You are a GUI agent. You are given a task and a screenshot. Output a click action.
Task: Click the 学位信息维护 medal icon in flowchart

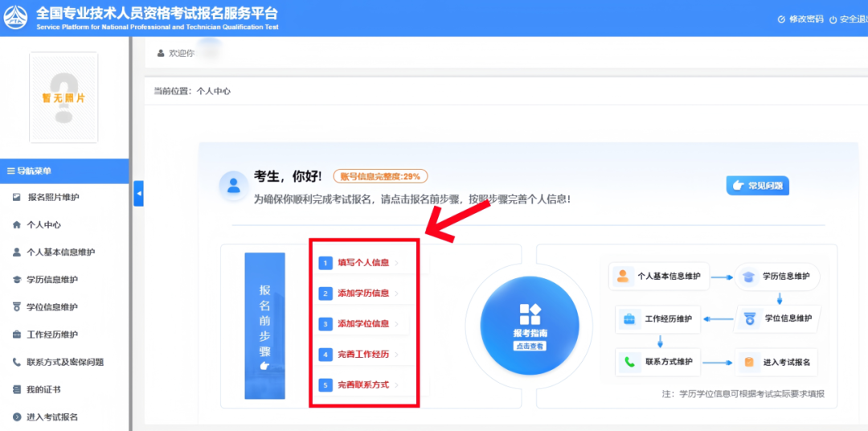(x=749, y=318)
